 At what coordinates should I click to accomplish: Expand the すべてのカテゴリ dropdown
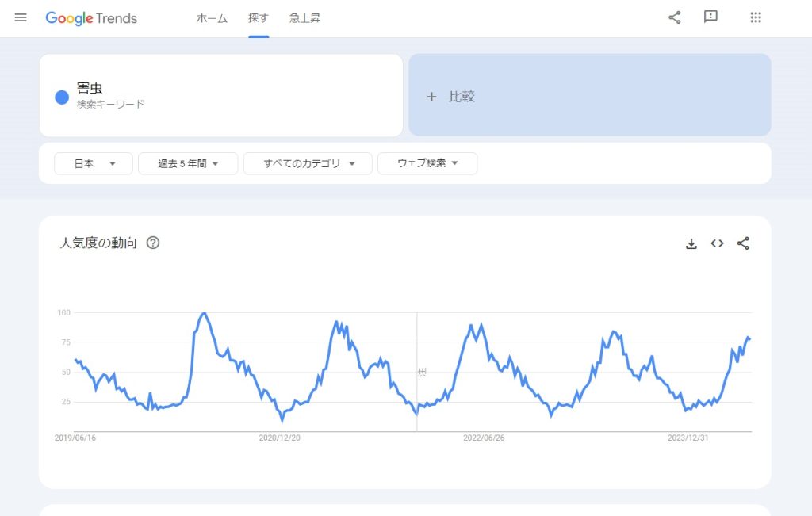tap(306, 163)
